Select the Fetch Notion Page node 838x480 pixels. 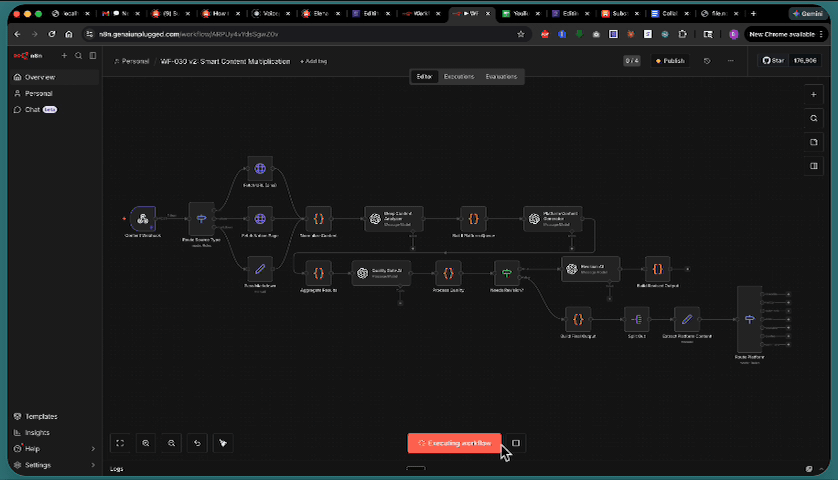tap(260, 219)
